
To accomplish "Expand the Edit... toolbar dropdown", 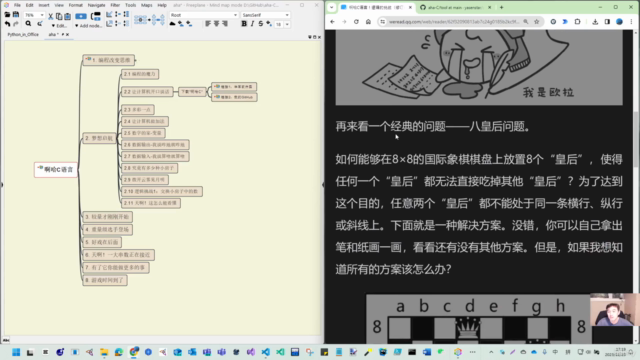I will click(x=59, y=26).
